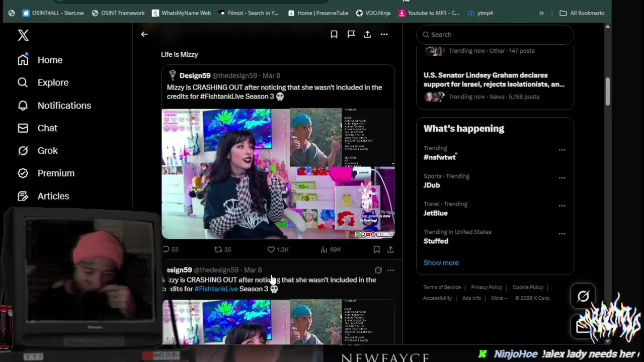
Task: Open Grok in the sidebar
Action: click(38, 151)
